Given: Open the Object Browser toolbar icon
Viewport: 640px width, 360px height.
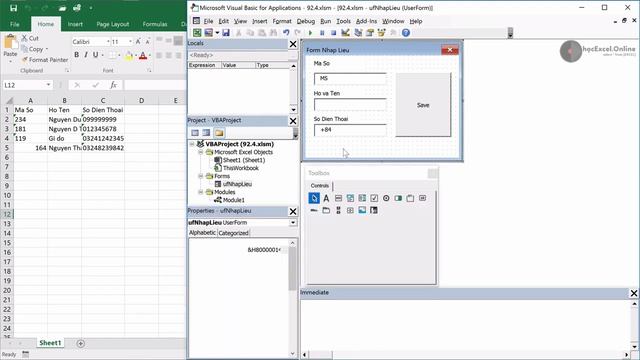Looking at the screenshot, I should pos(382,33).
